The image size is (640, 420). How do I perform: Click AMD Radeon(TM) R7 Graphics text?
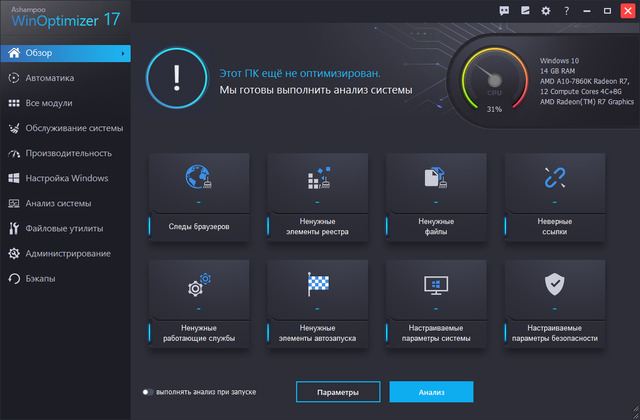[x=587, y=102]
